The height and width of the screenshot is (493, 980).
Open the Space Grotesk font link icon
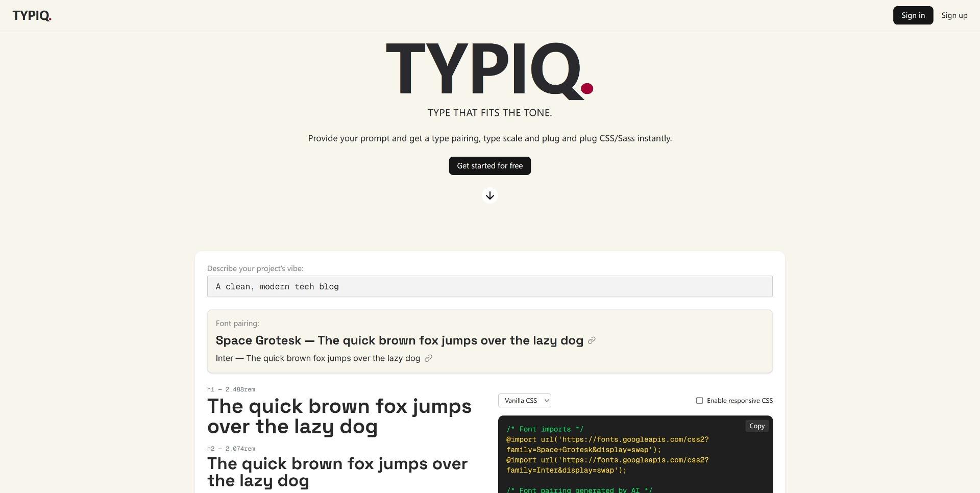coord(592,340)
